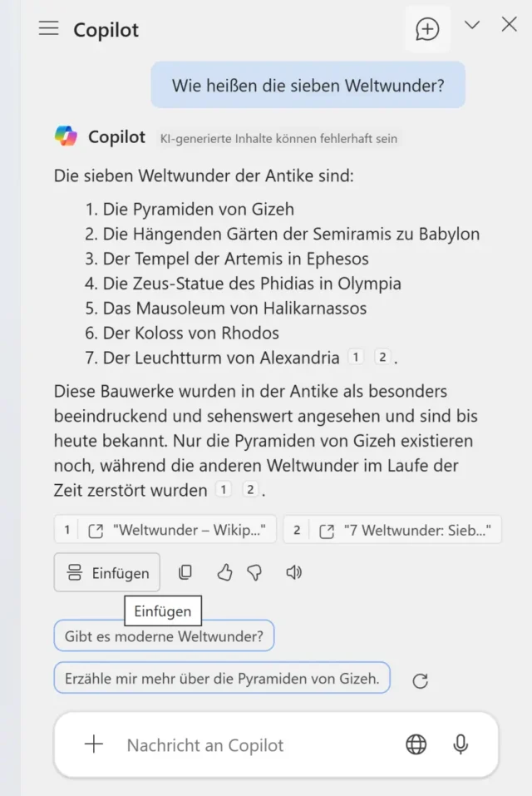
Task: Click the Copilot logo icon
Action: [x=66, y=136]
